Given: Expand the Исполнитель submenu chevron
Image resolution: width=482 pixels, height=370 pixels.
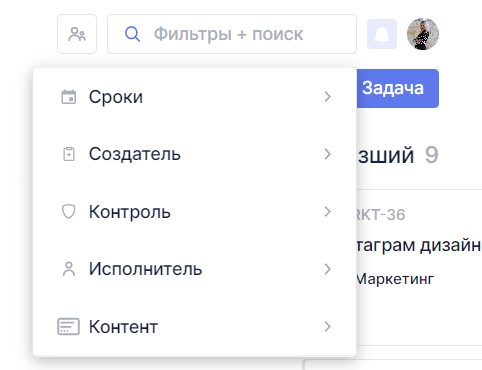Looking at the screenshot, I should point(327,269).
